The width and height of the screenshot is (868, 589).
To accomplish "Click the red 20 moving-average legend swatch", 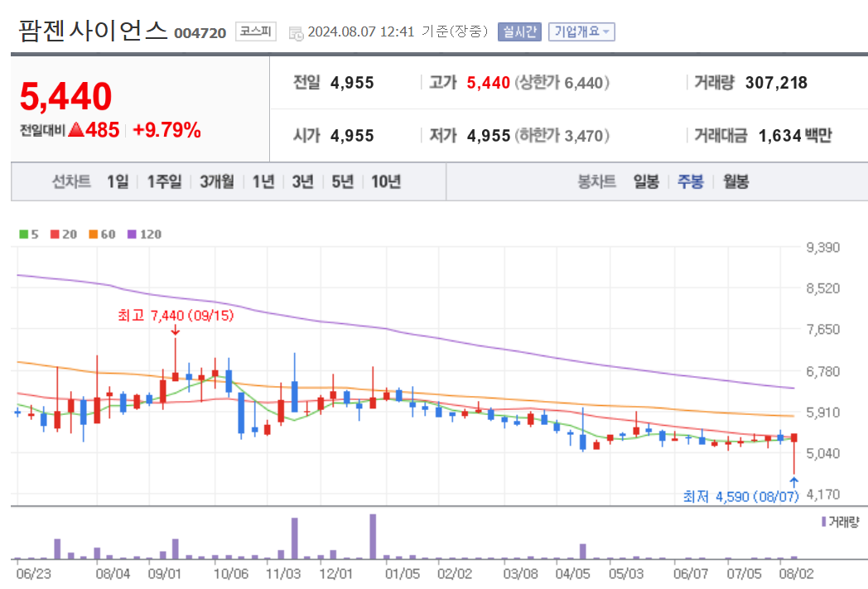I will click(55, 234).
